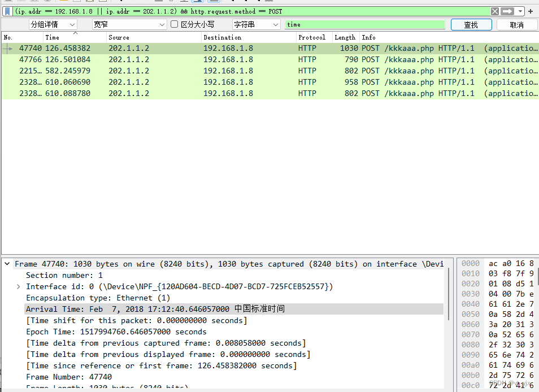The height and width of the screenshot is (392, 539).
Task: Sort by the Protocol column header
Action: [314, 37]
